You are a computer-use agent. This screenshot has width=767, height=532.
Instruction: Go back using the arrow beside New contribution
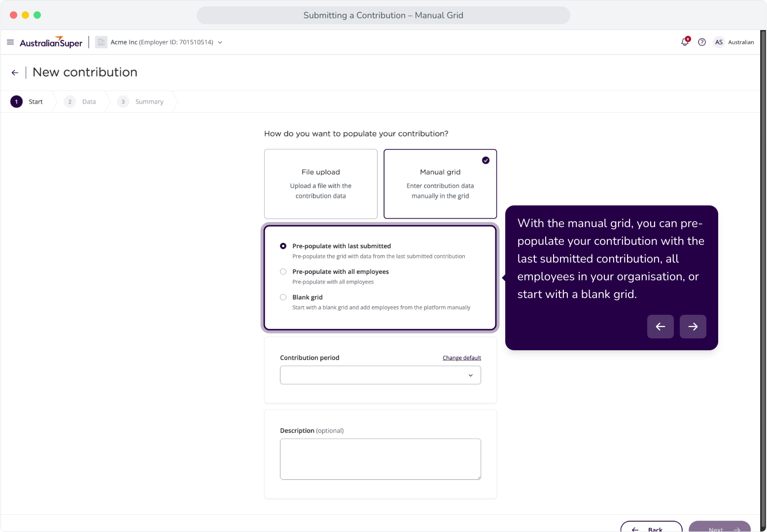tap(15, 73)
